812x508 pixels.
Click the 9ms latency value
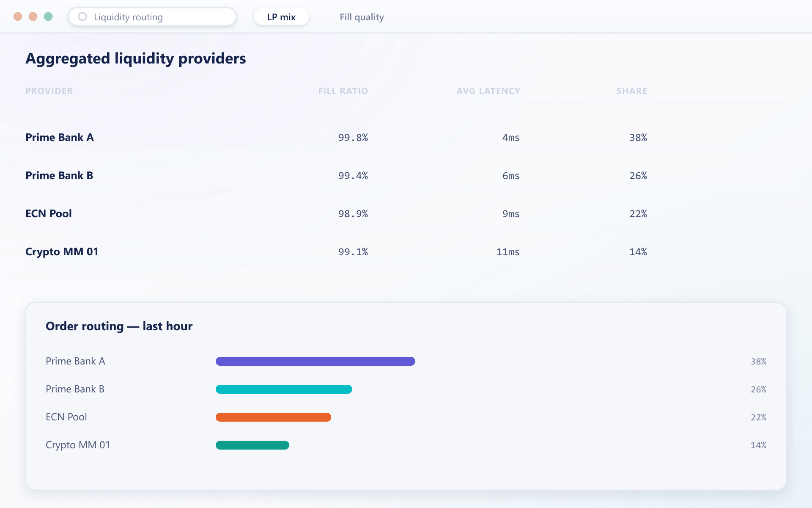511,214
